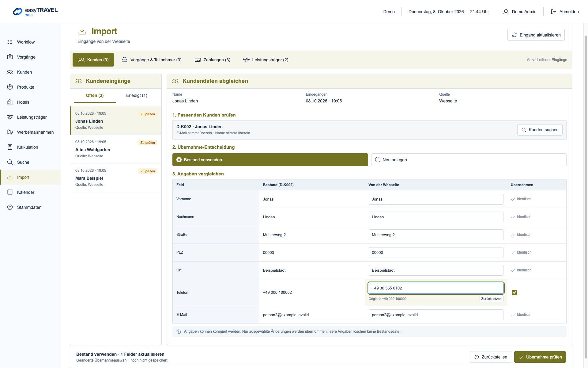Click the Suche magnifier icon in sidebar

click(10, 162)
